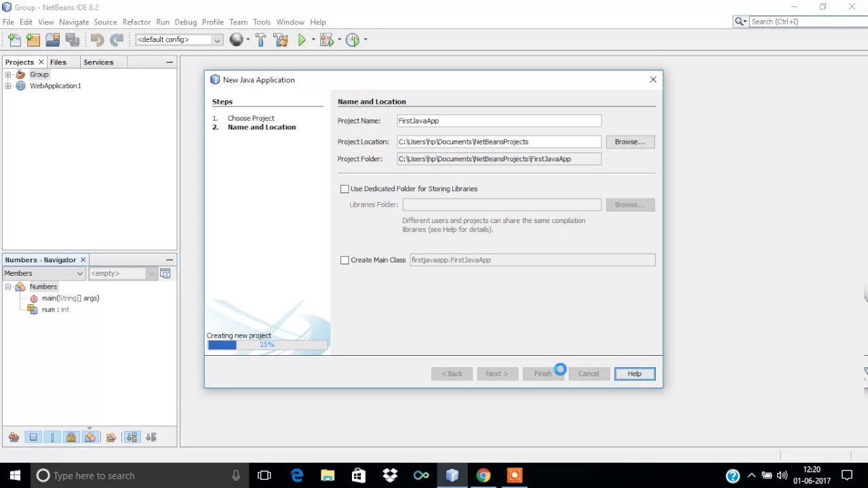Click the New File toolbar icon
This screenshot has width=868, height=488.
14,40
